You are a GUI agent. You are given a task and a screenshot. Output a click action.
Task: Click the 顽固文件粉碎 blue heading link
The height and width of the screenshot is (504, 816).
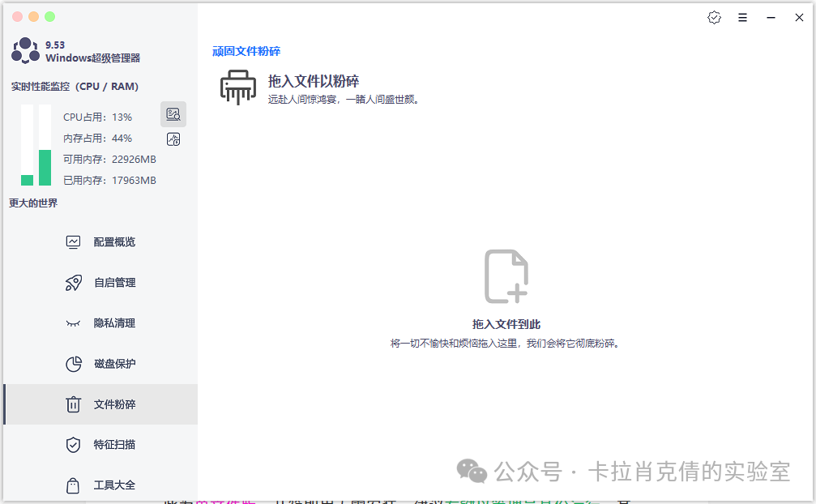(246, 51)
